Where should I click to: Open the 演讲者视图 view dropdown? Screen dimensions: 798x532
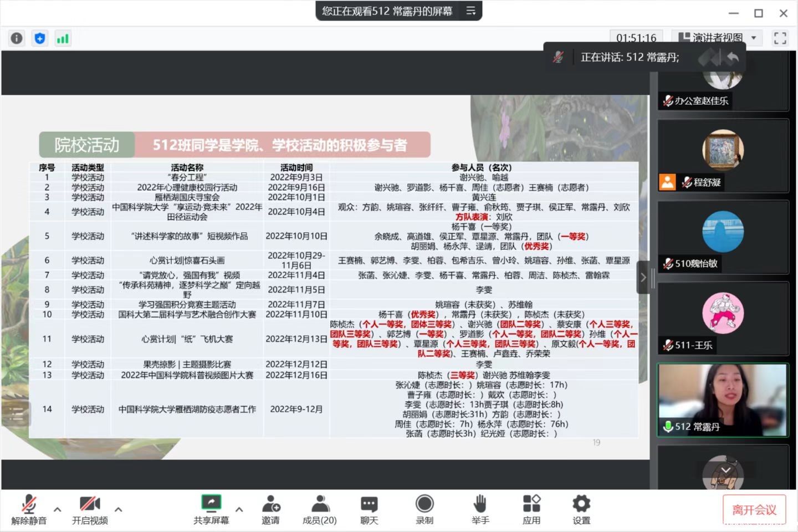718,38
